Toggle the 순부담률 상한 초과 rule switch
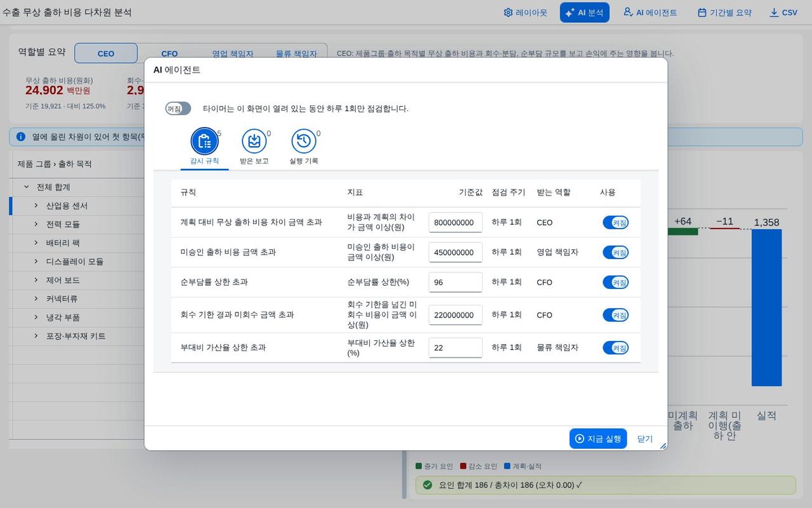The height and width of the screenshot is (508, 812). (x=615, y=282)
